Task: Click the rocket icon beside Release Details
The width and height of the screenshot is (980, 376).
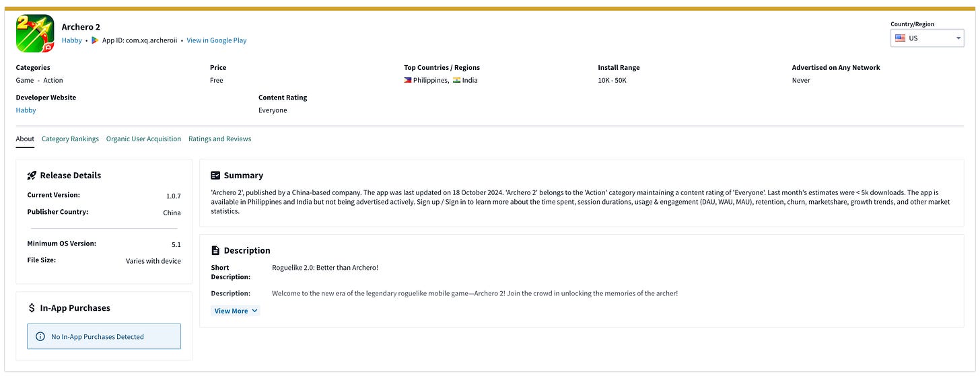Action: click(x=32, y=176)
